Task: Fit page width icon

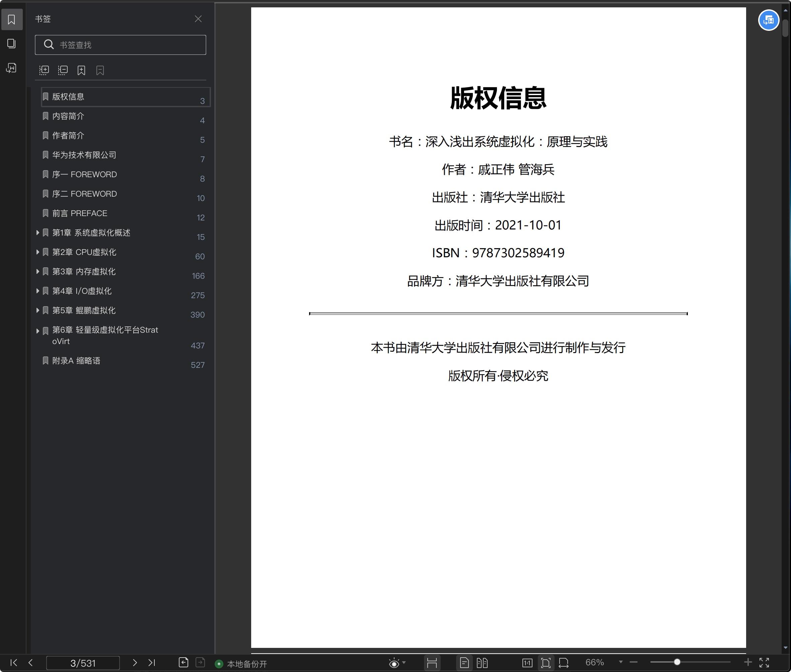Action: point(564,663)
